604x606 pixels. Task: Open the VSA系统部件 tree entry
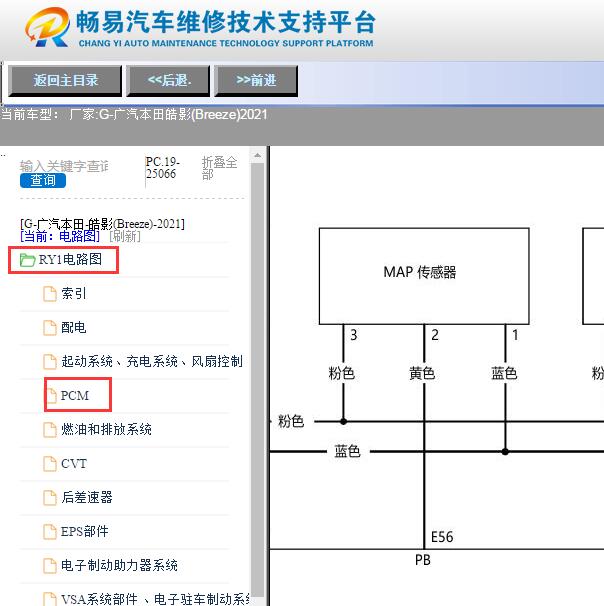tap(155, 599)
